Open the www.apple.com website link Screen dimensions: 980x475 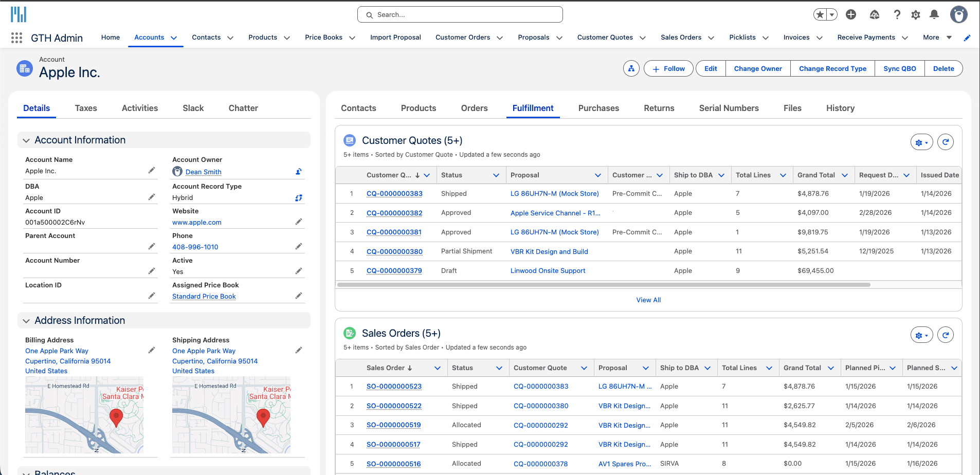(197, 222)
